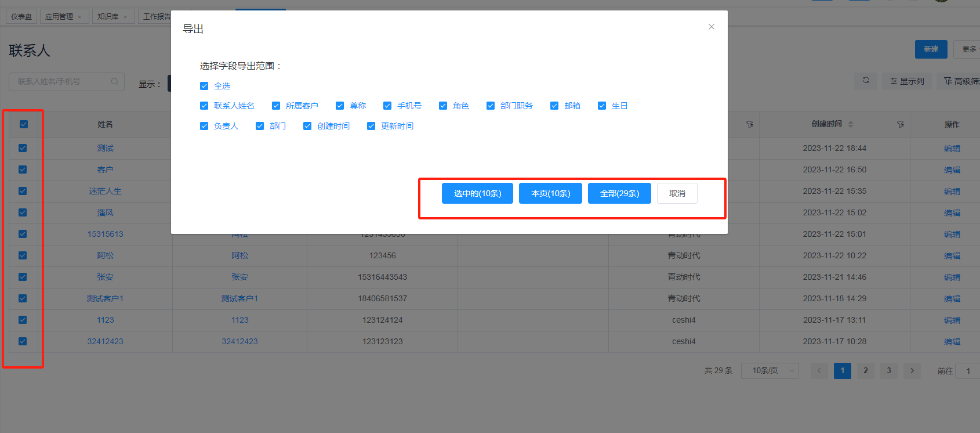Jump to page 2 in the pagination
Screen dimensions: 980x433
point(866,370)
